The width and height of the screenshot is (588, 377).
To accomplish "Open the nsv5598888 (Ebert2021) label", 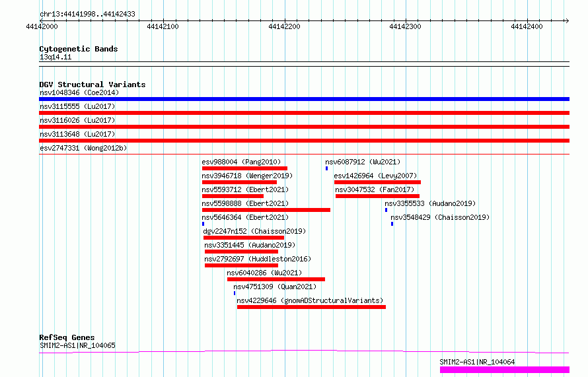I will point(245,203).
